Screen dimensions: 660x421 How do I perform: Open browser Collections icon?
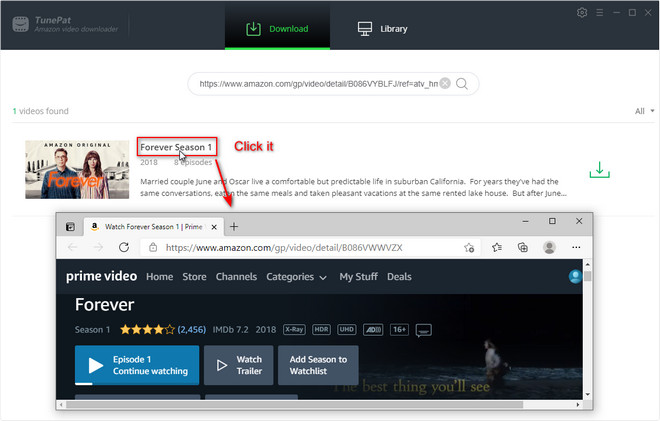point(522,247)
